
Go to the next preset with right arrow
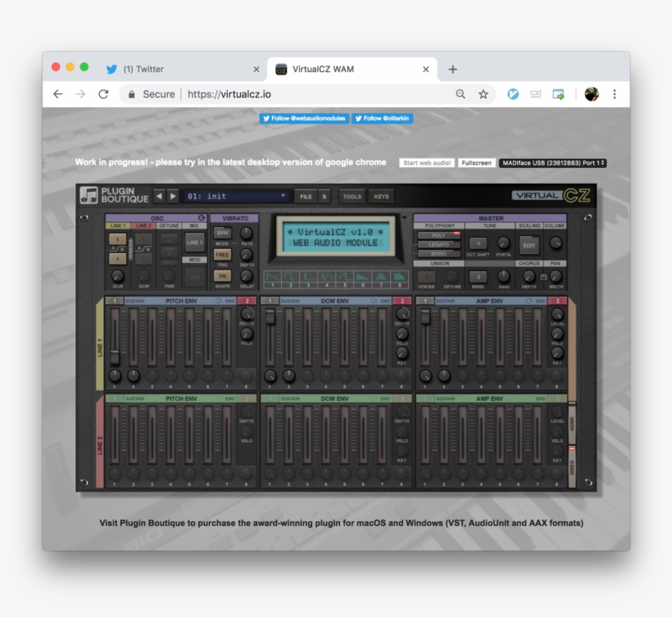click(x=173, y=196)
